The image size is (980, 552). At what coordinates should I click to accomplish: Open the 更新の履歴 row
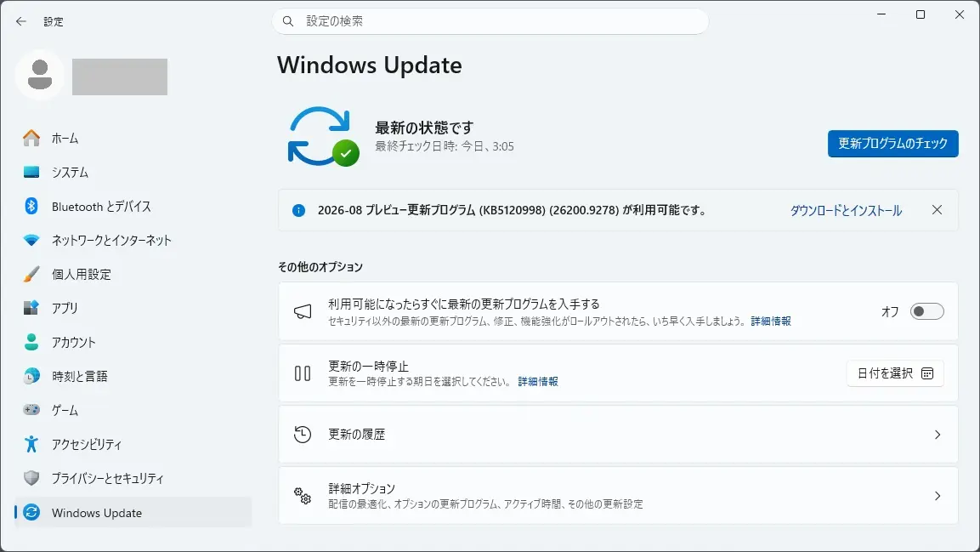(x=618, y=435)
